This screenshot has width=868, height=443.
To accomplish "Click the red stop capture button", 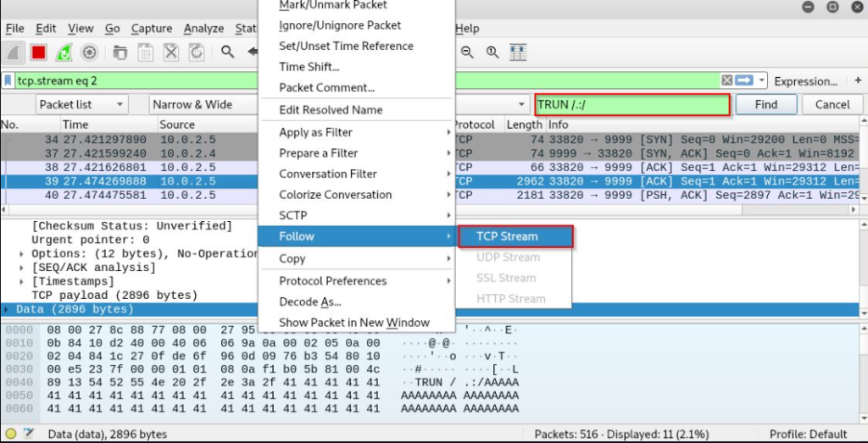I will (x=38, y=53).
